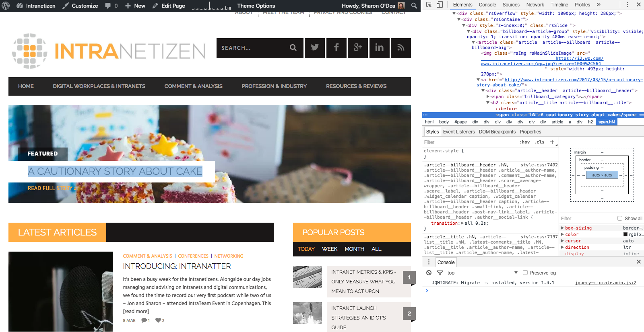Open the Event Listeners tab
644x332 pixels.
[x=459, y=132]
